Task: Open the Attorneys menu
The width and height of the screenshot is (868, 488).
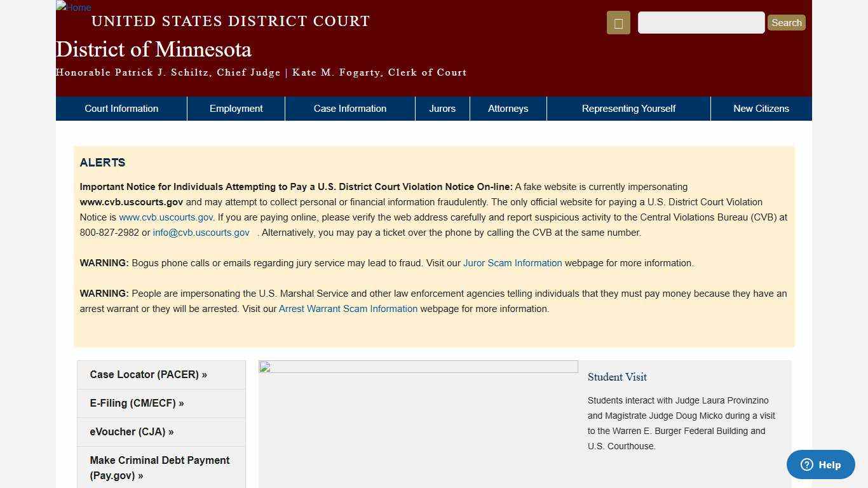Action: tap(508, 108)
